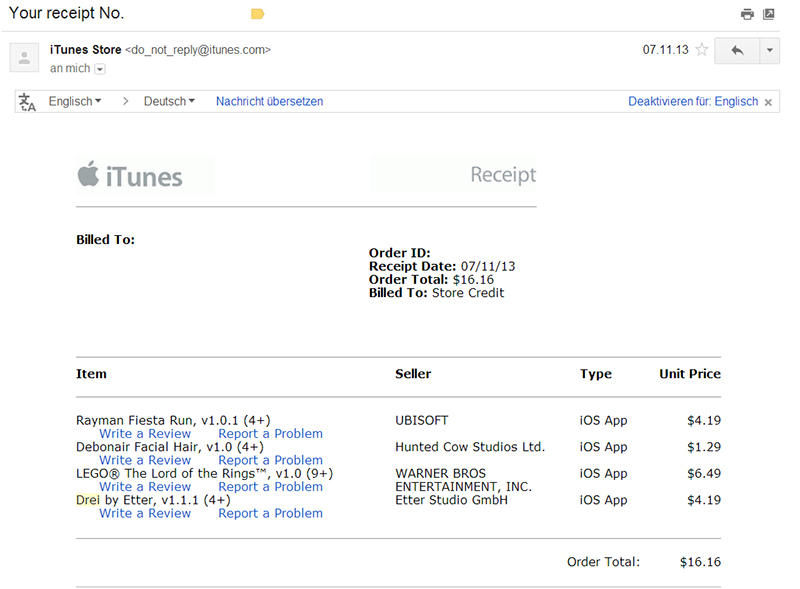Click 'Deaktivieren für: Englisch' link
800x589 pixels.
pos(693,101)
